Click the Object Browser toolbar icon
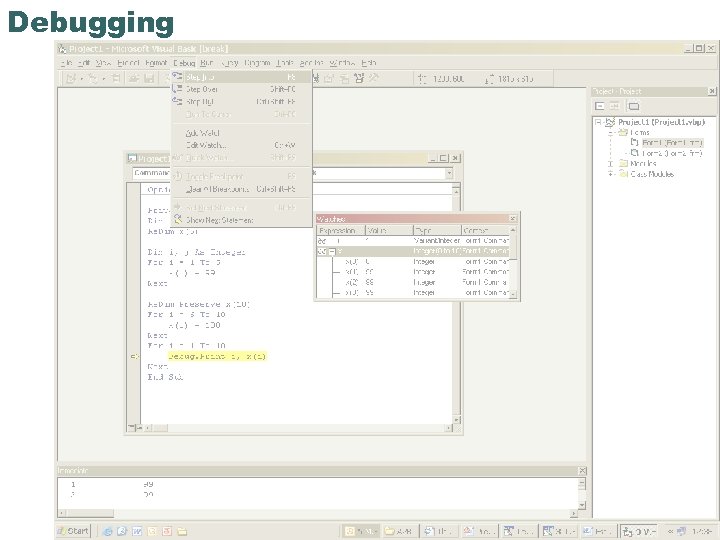 pyautogui.click(x=359, y=79)
